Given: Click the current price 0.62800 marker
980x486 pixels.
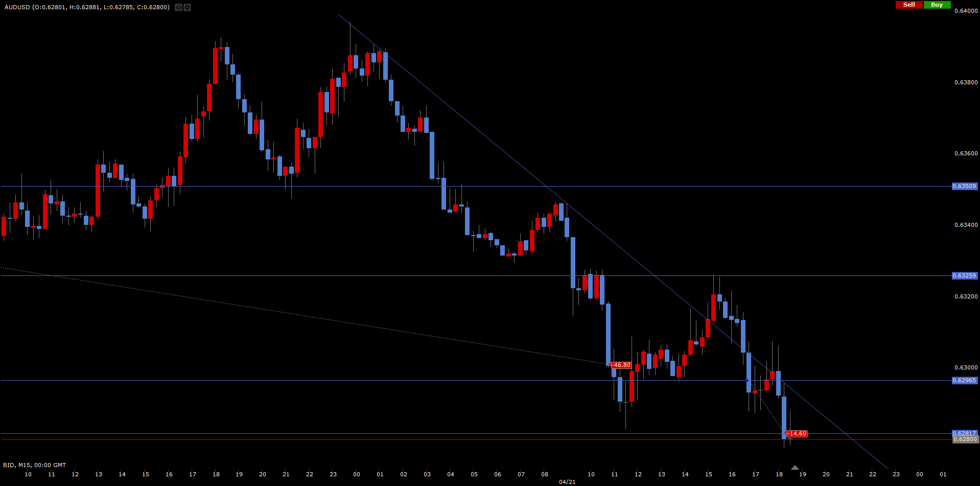Looking at the screenshot, I should point(965,439).
